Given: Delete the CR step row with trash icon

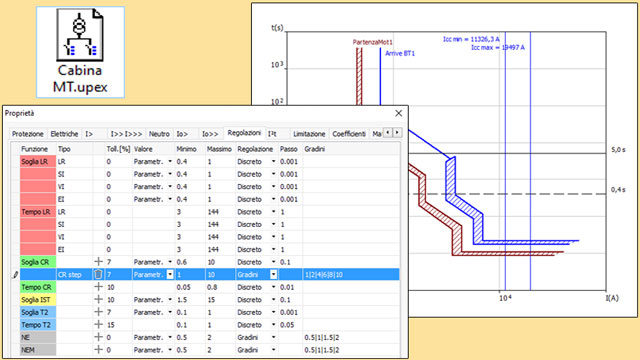Looking at the screenshot, I should 98,274.
